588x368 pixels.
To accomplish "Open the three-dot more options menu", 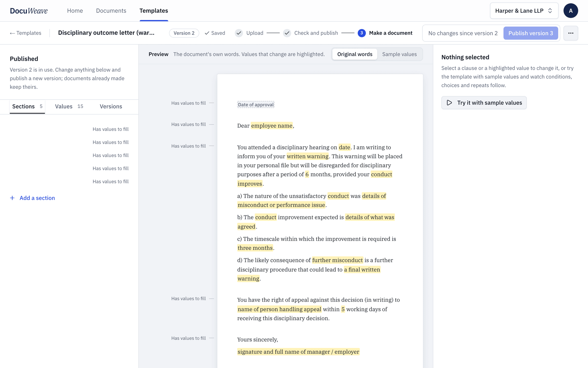I will [x=571, y=33].
